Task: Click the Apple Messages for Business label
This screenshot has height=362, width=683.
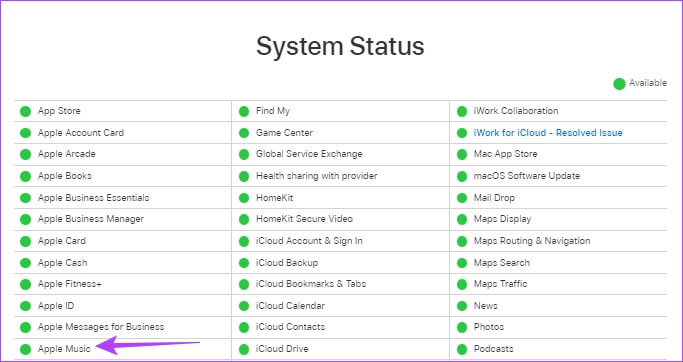Action: [101, 327]
